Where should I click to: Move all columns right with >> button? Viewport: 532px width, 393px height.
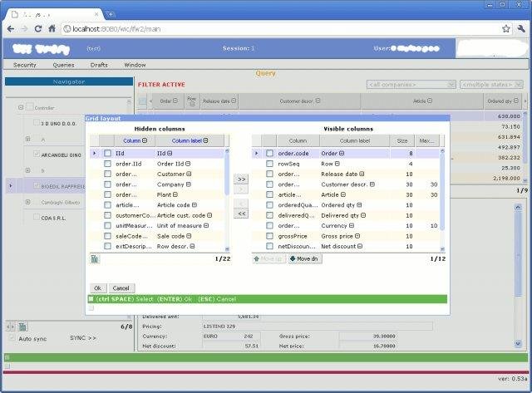pyautogui.click(x=241, y=179)
